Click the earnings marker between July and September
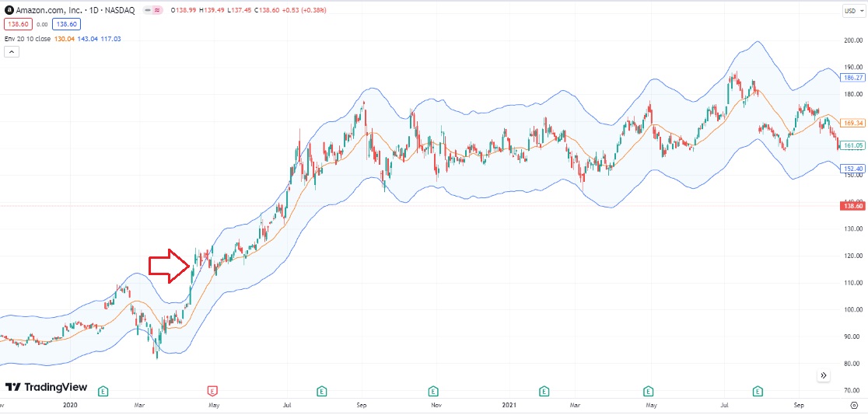This screenshot has height=415, width=868. point(321,391)
